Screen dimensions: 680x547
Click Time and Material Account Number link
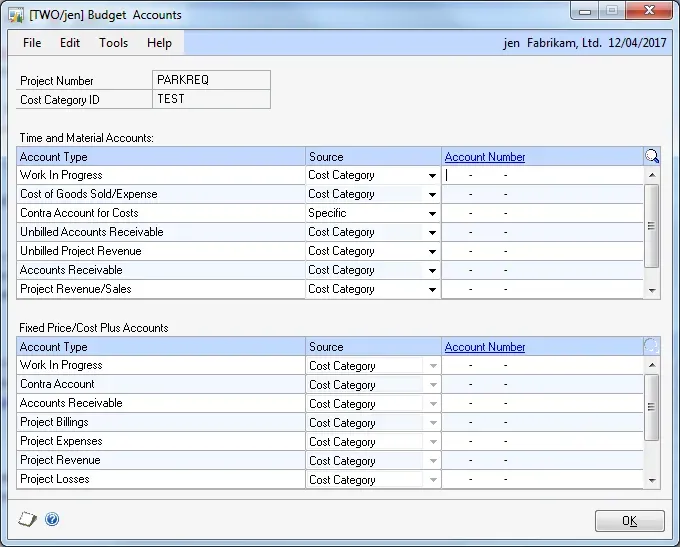(485, 157)
